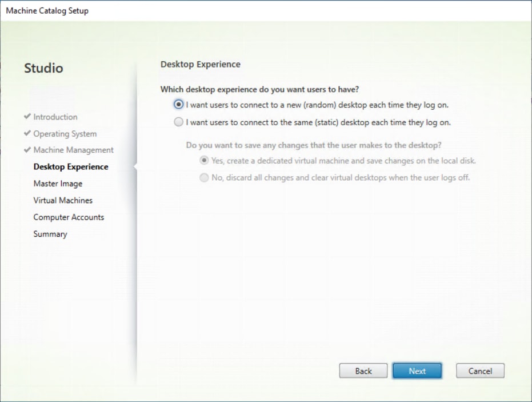Click the Next button

[x=417, y=371]
